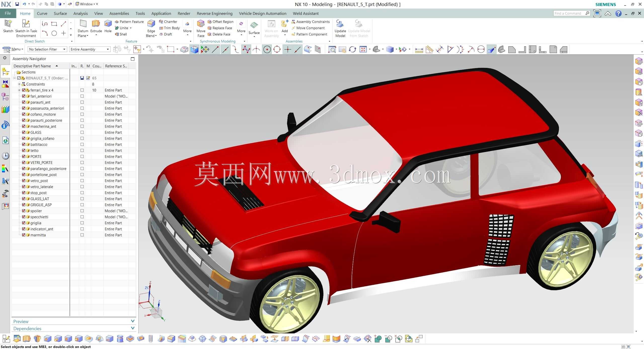Click the Offset Region command

(x=220, y=22)
